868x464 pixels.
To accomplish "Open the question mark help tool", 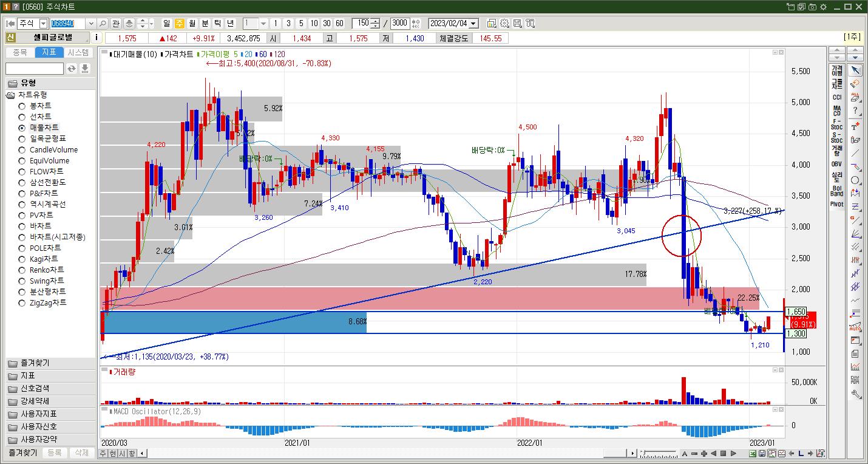I will click(x=855, y=111).
